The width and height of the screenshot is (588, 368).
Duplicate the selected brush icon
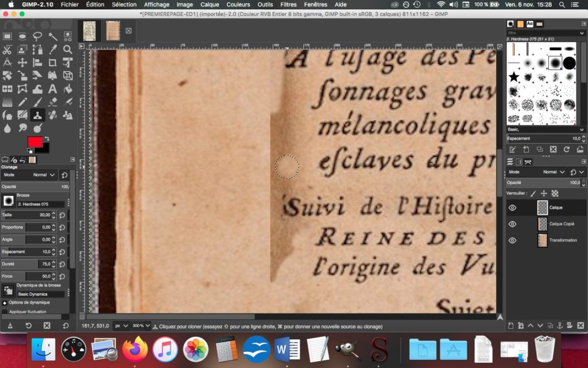click(x=540, y=149)
